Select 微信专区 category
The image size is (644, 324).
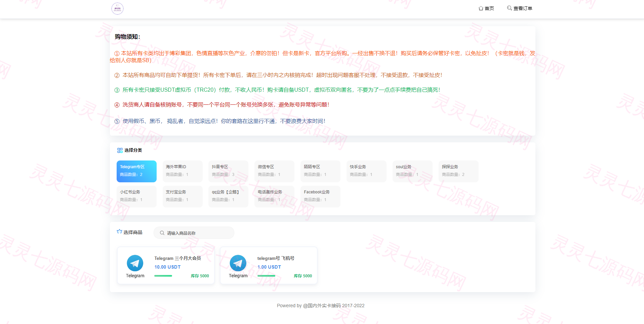click(274, 171)
